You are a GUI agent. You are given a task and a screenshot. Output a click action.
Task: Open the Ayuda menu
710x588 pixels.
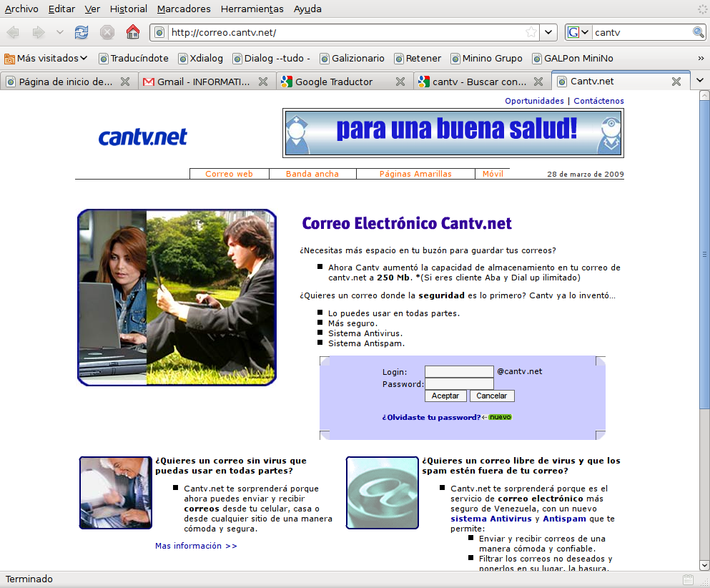point(307,9)
